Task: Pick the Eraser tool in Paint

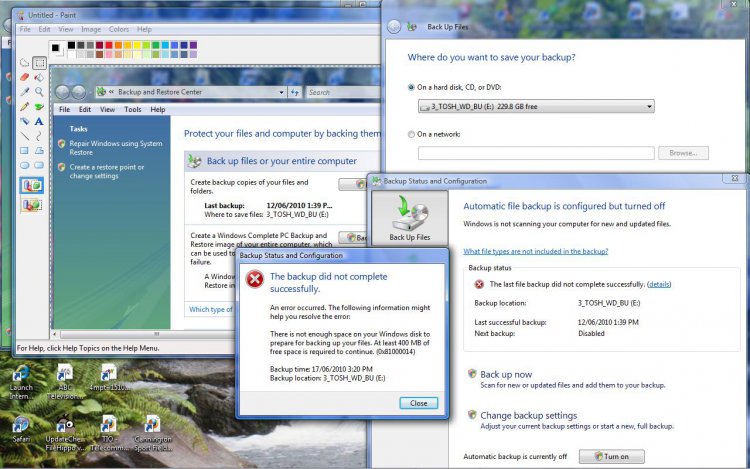Action: [24, 77]
